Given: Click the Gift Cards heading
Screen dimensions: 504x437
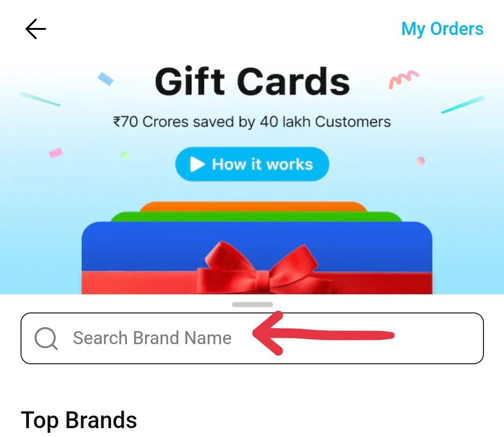Looking at the screenshot, I should click(x=252, y=81).
